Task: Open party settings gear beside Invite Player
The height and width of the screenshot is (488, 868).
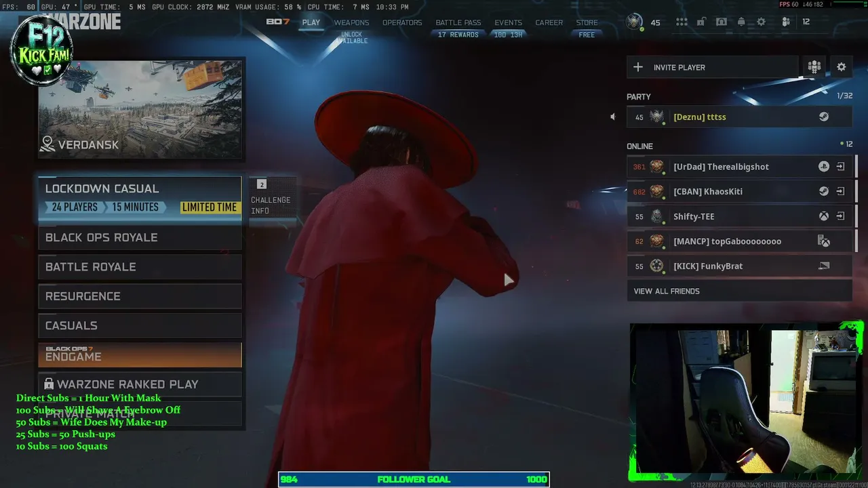Action: point(842,67)
